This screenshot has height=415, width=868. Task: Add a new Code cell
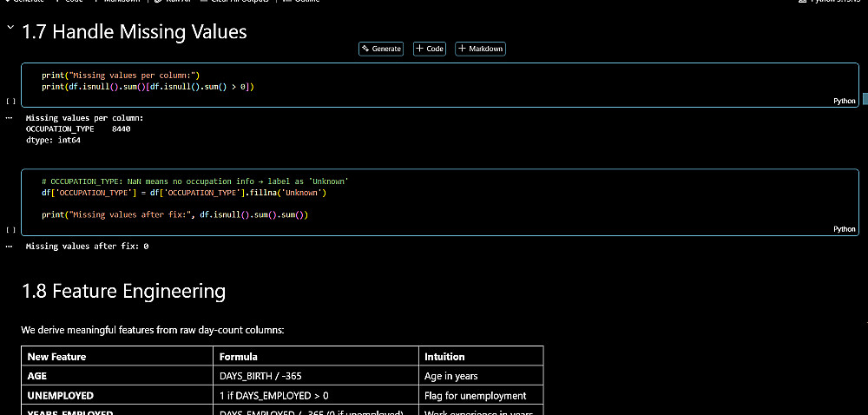point(430,49)
